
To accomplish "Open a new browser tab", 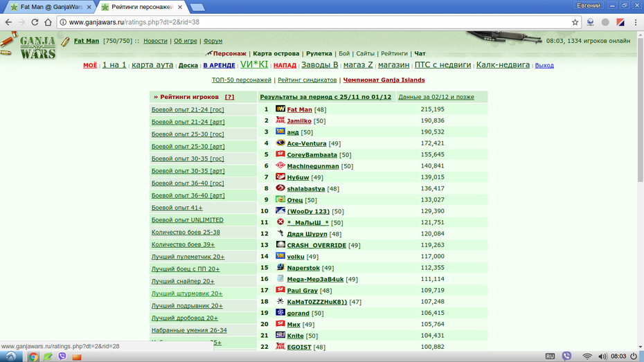I will click(x=197, y=8).
